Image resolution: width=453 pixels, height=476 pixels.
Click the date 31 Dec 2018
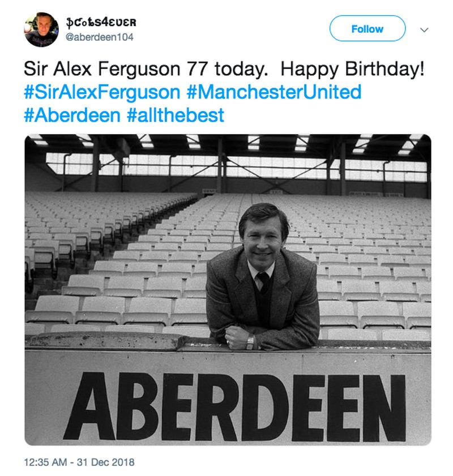(109, 462)
